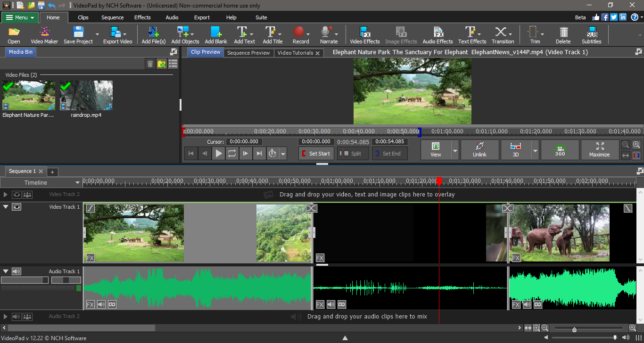Click the Set Start button
Image resolution: width=644 pixels, height=343 pixels.
316,154
